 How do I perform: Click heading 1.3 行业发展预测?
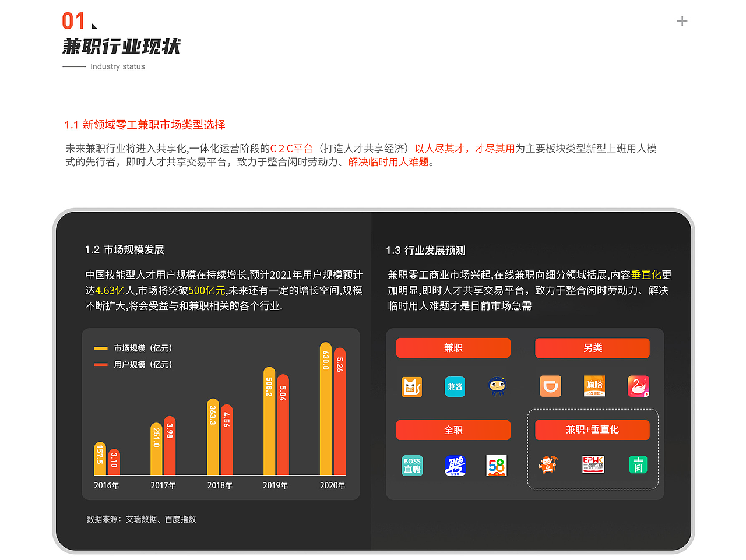pyautogui.click(x=425, y=251)
